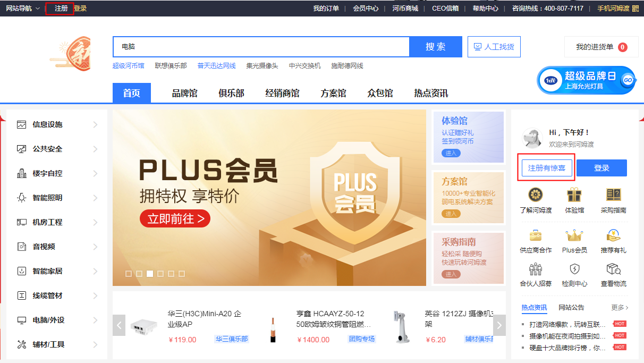
Task: Select the last banner carousel dot
Action: coord(182,274)
